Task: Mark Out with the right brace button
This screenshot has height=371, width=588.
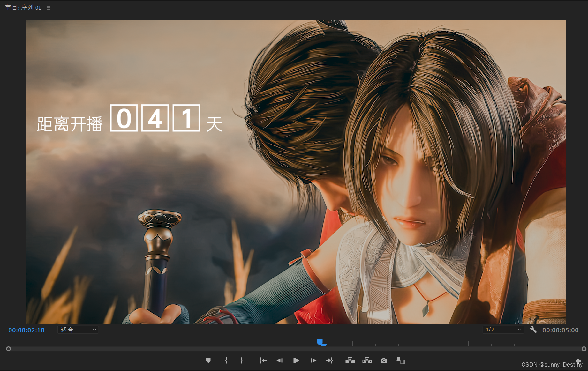Action: click(241, 360)
